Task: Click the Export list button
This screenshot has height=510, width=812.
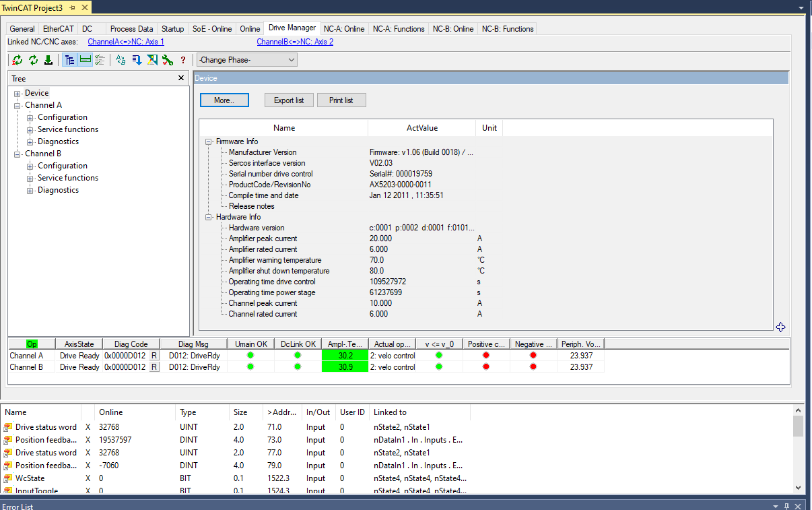Action: click(289, 100)
